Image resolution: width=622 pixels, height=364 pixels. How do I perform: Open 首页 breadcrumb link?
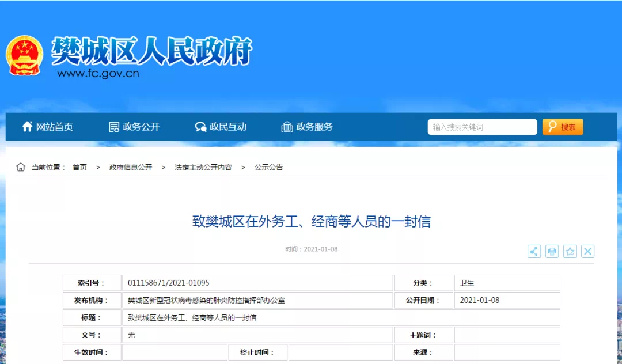click(x=79, y=167)
